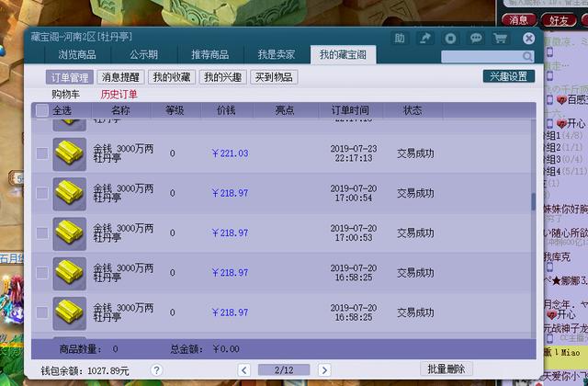Image resolution: width=588 pixels, height=386 pixels.
Task: Click the 等级 column header
Action: pyautogui.click(x=175, y=110)
